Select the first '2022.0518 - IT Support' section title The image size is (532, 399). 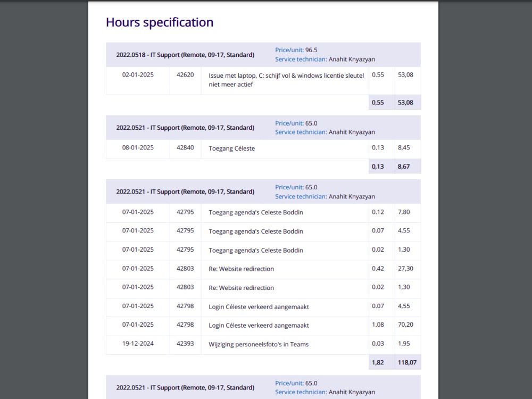click(x=185, y=55)
